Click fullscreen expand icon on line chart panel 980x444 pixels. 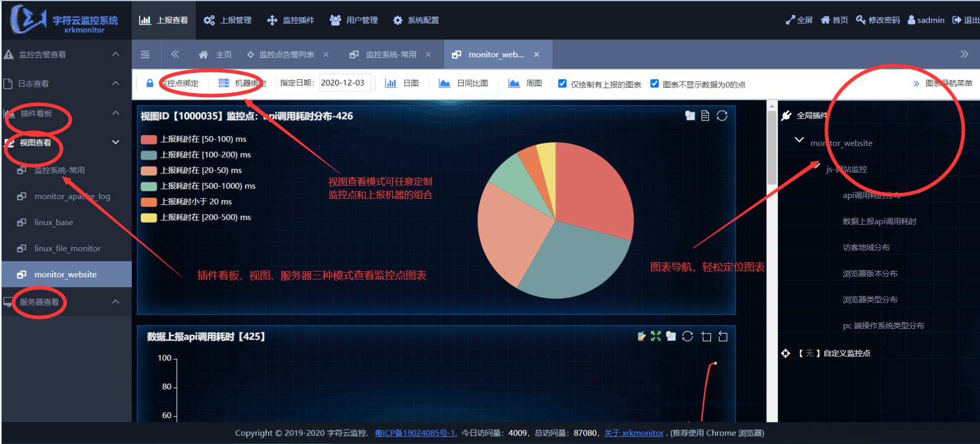coord(656,336)
